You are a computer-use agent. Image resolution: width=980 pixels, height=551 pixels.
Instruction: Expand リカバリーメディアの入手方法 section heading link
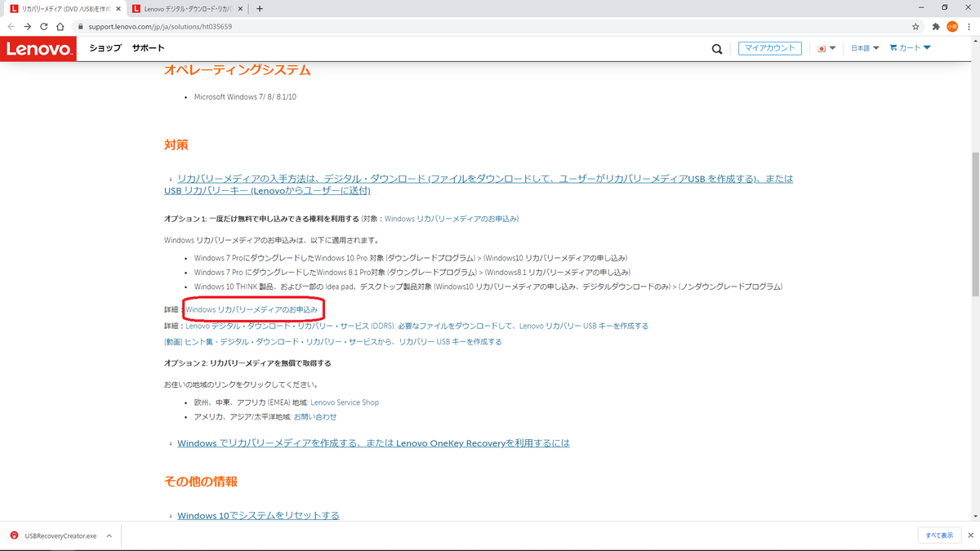point(478,184)
